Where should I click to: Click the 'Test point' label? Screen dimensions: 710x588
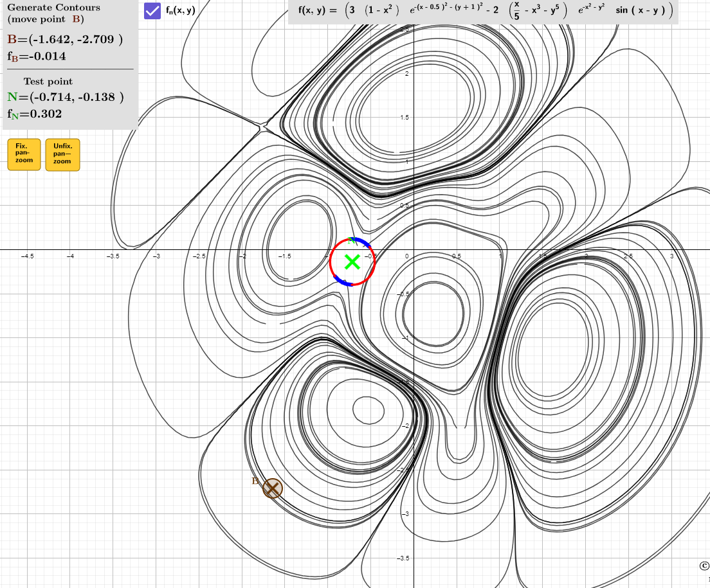point(48,82)
